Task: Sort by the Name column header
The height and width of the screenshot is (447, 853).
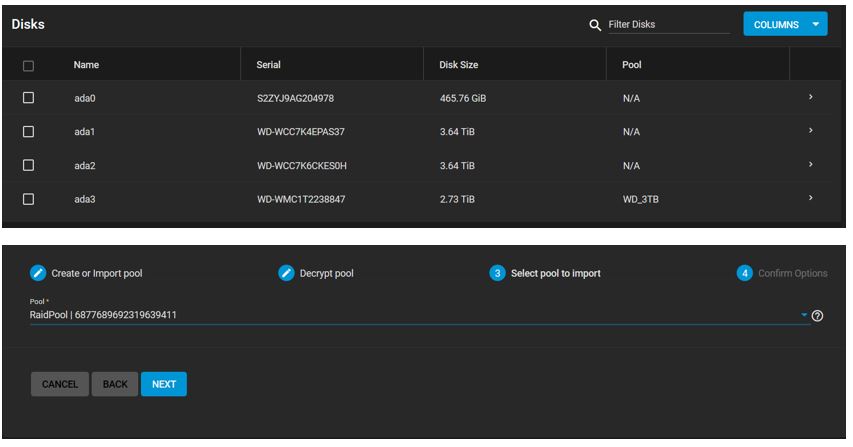Action: click(86, 65)
